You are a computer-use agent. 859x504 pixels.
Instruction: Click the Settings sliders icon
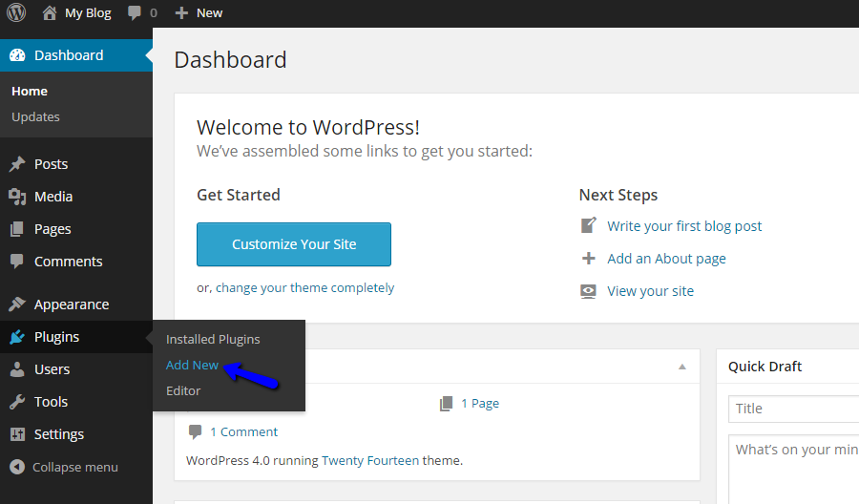[x=17, y=434]
